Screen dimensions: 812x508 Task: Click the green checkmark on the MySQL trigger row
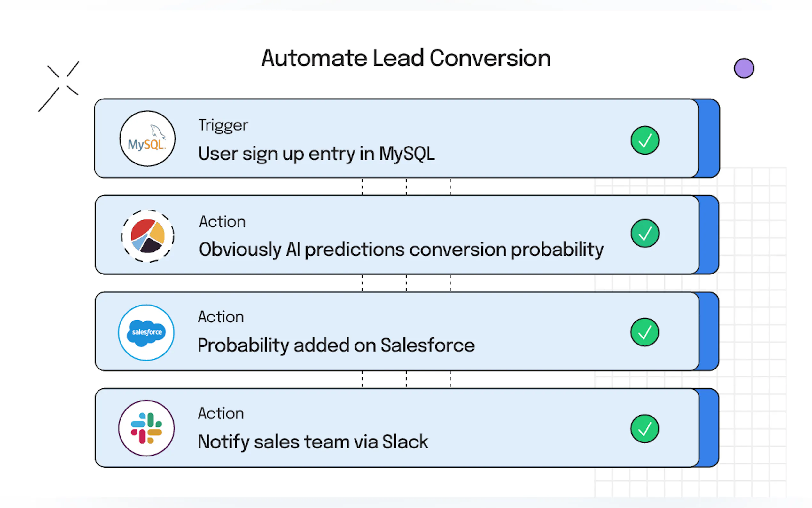(x=644, y=140)
